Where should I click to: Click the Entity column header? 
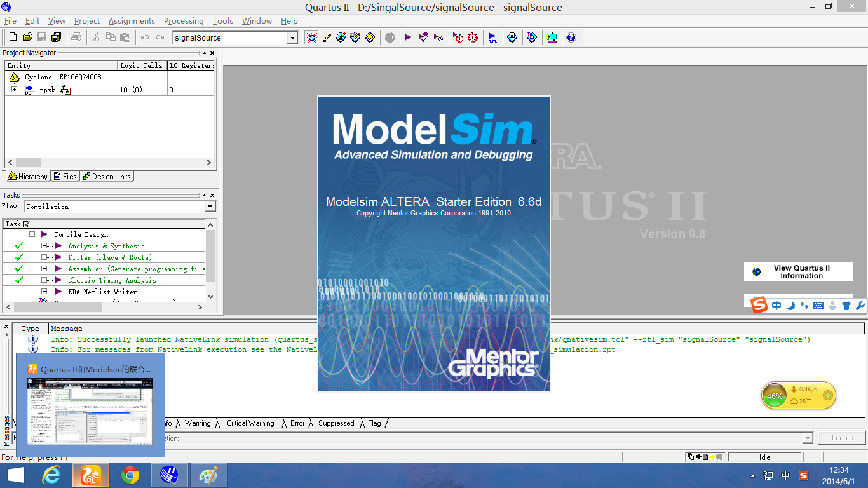62,65
